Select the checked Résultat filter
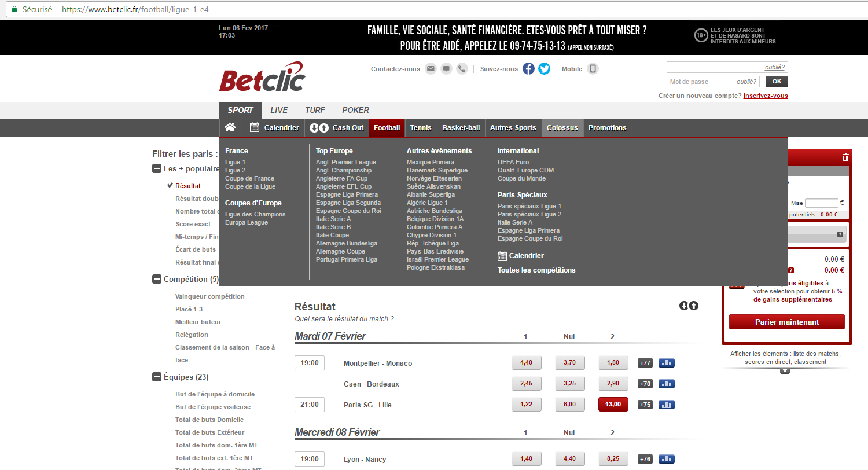 (188, 186)
